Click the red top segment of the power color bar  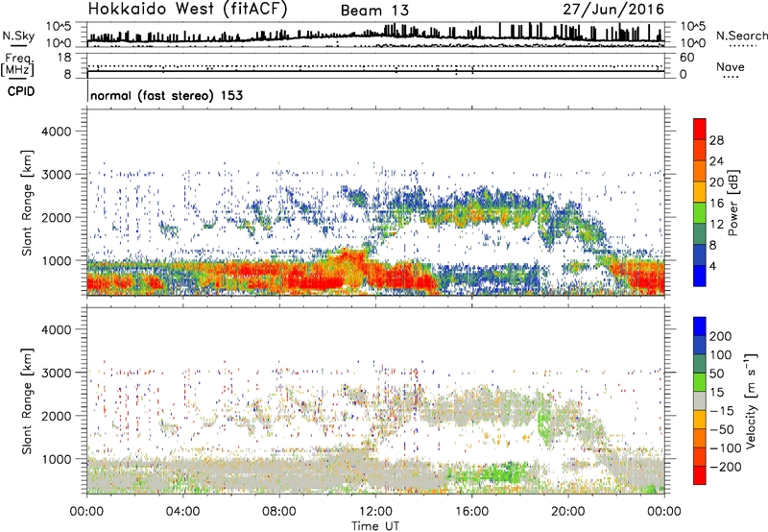coord(700,130)
